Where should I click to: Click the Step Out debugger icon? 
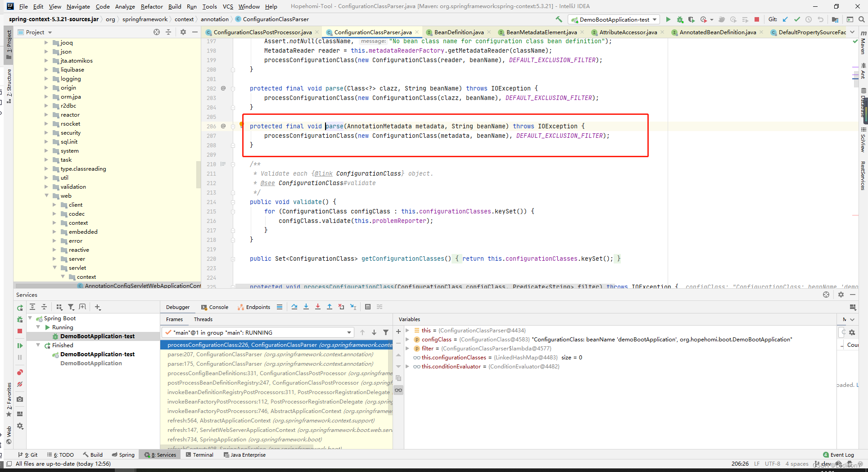coord(330,307)
